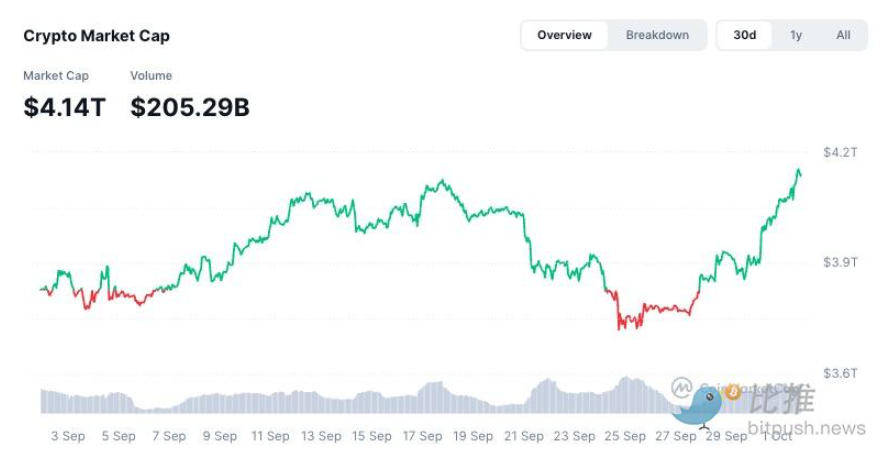Click the $4.14T market cap value
Image resolution: width=889 pixels, height=451 pixels.
click(x=65, y=107)
